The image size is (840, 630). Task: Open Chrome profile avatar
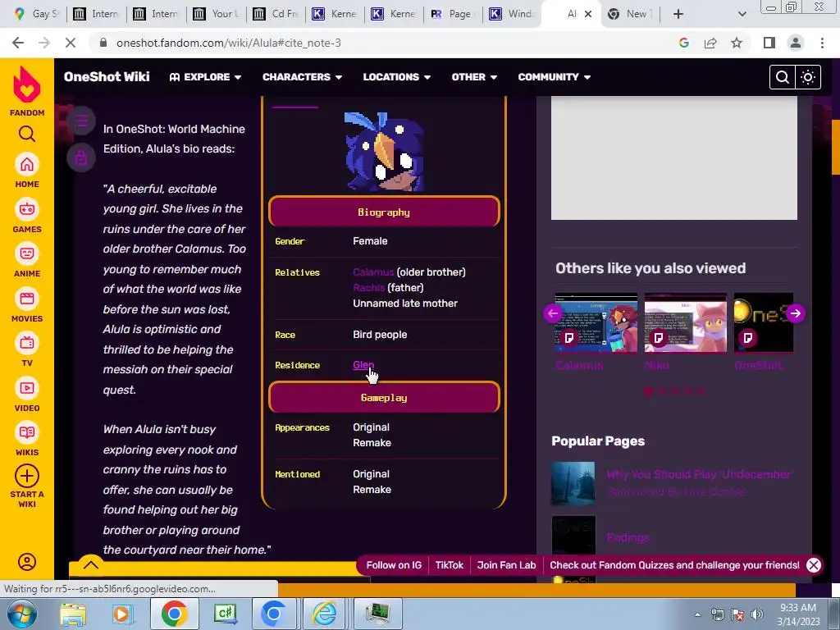tap(796, 43)
